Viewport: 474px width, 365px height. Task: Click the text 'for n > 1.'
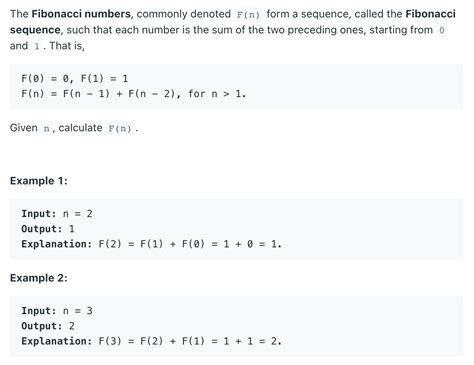217,94
